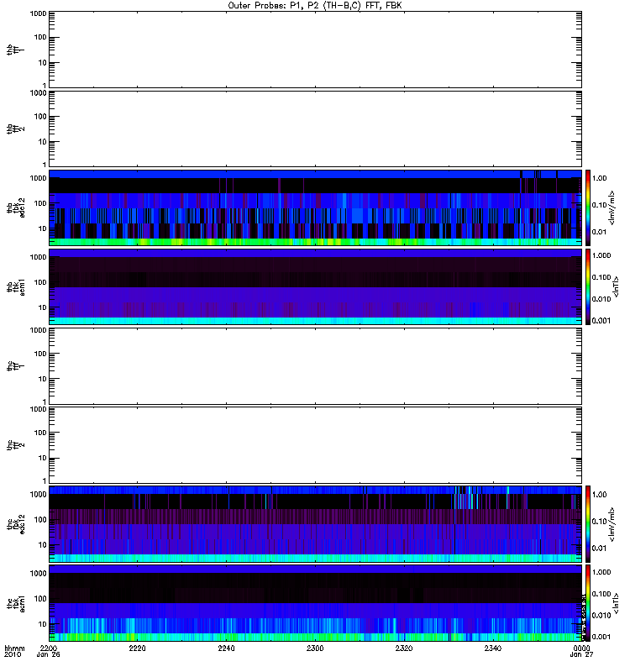Image resolution: width=630 pixels, height=672 pixels.
Task: Click the thc fbk edc12 spectrogram panel
Action: pos(315,524)
